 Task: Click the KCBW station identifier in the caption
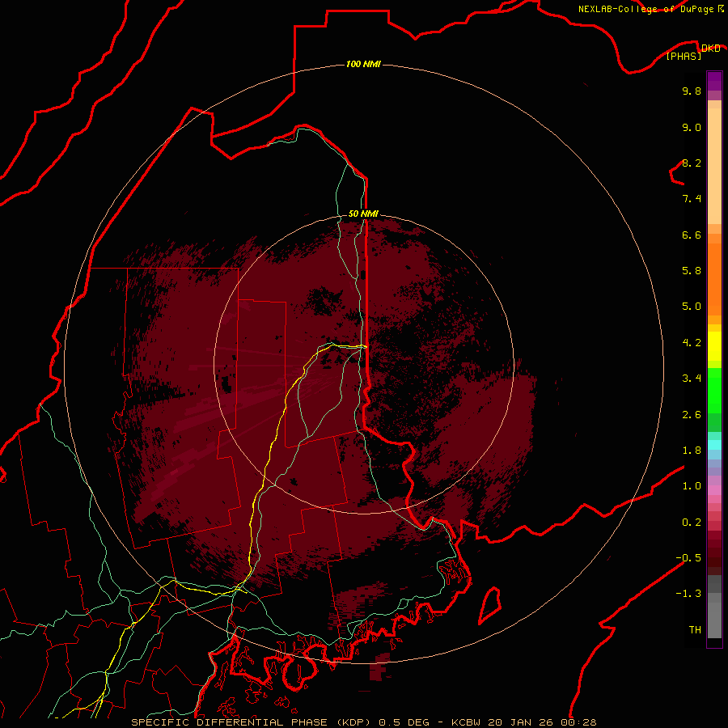coord(466,722)
